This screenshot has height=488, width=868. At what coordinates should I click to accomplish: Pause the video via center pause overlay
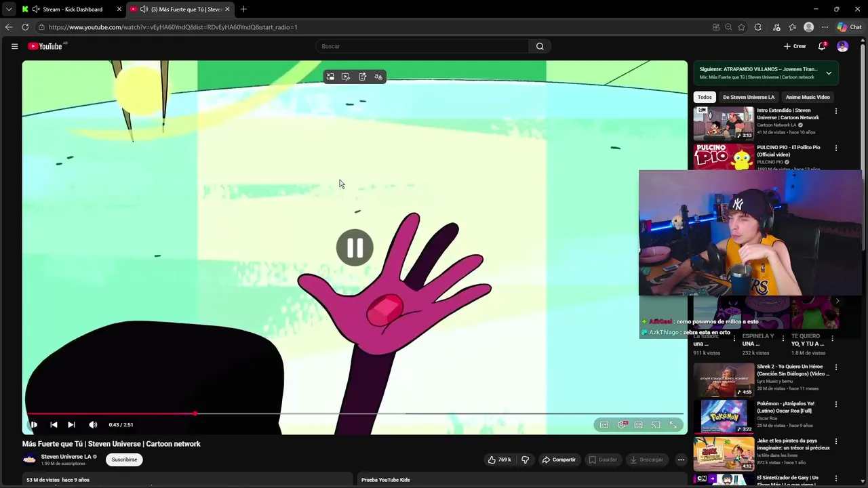click(355, 248)
